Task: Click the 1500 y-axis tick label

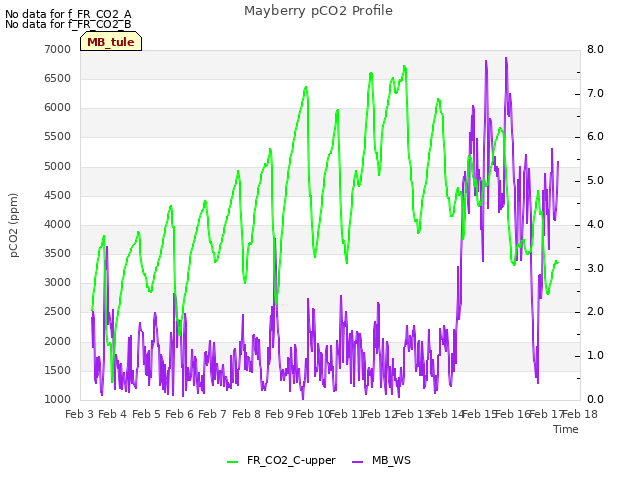Action: click(x=58, y=370)
